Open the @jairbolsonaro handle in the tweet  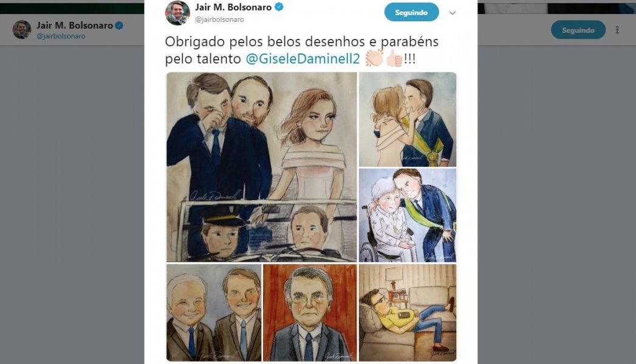pyautogui.click(x=219, y=19)
